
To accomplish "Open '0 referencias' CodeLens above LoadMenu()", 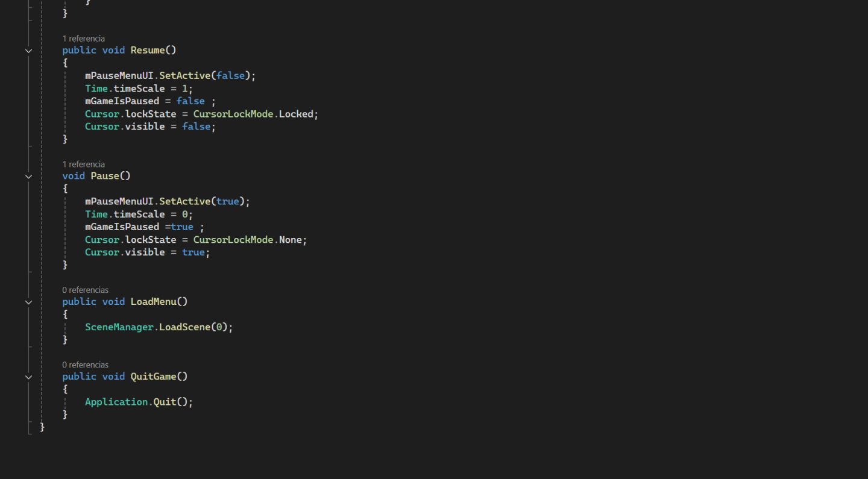I will (x=86, y=290).
